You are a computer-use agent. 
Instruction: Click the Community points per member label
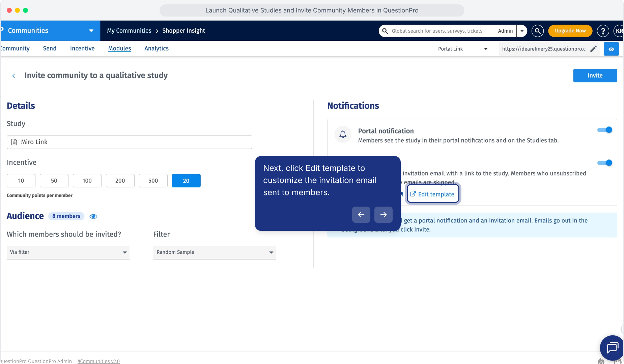click(x=39, y=195)
